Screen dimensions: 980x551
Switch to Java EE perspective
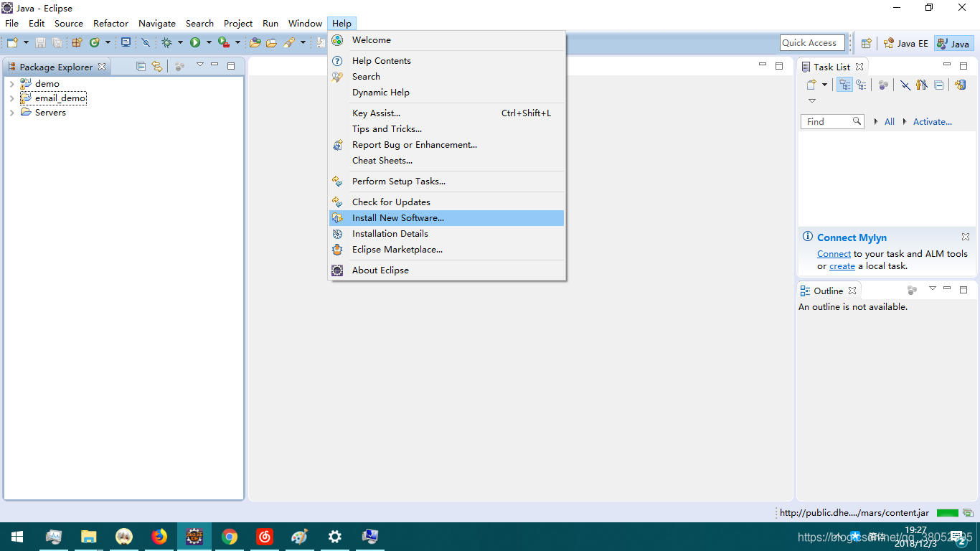click(x=906, y=43)
